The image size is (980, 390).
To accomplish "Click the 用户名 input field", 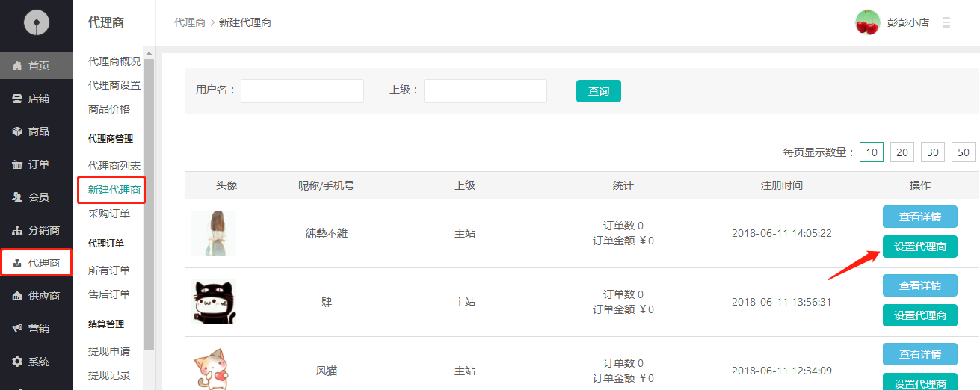I will [x=302, y=91].
